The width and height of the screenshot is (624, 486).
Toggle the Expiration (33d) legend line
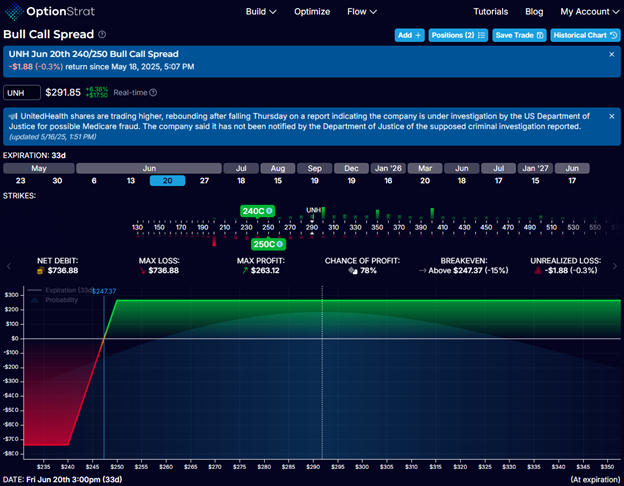coord(60,290)
